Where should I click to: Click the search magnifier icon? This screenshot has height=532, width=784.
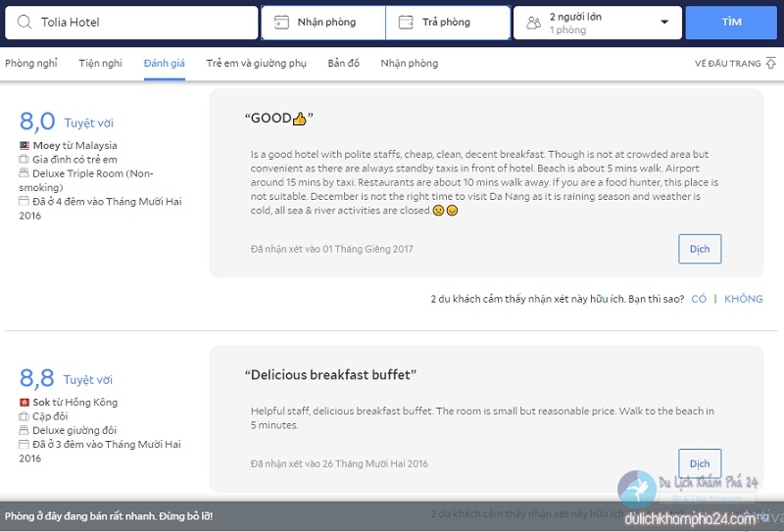24,22
